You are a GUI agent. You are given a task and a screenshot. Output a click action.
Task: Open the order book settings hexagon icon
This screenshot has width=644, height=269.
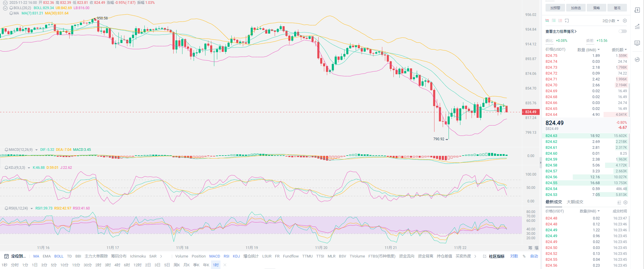(x=625, y=21)
